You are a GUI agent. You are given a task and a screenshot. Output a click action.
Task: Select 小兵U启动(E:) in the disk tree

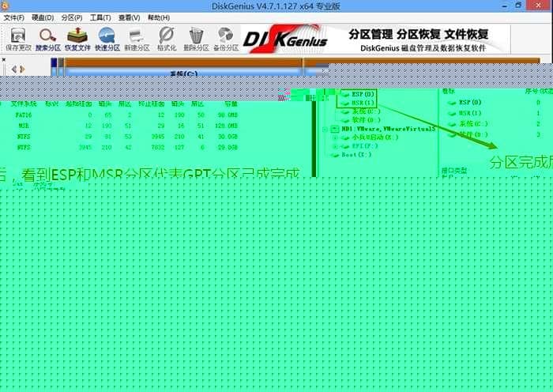(375, 138)
